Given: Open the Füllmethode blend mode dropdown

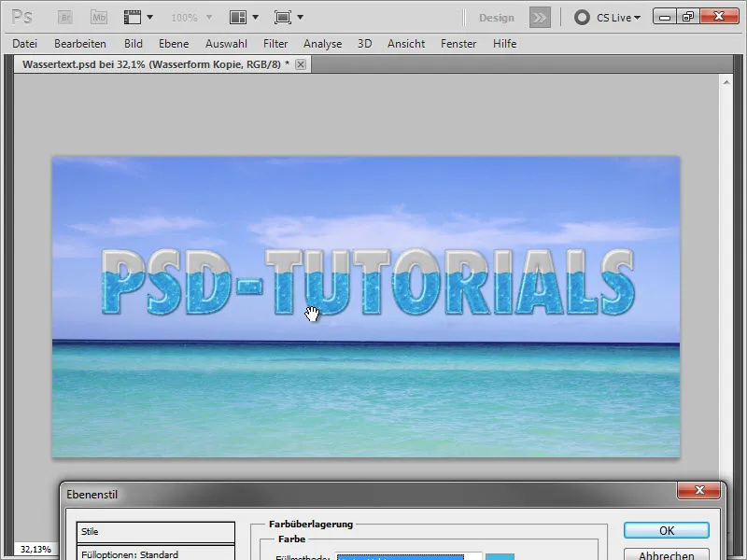Looking at the screenshot, I should 409,556.
